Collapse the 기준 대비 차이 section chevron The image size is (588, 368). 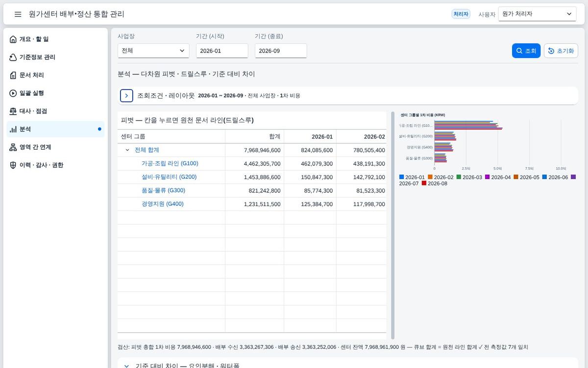[126, 366]
